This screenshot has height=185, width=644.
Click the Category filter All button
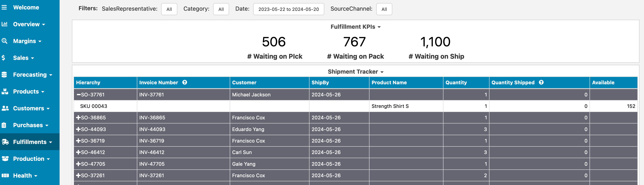click(x=221, y=9)
